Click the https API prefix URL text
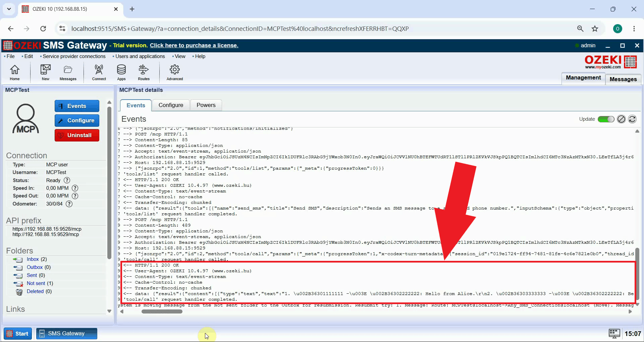 click(47, 229)
